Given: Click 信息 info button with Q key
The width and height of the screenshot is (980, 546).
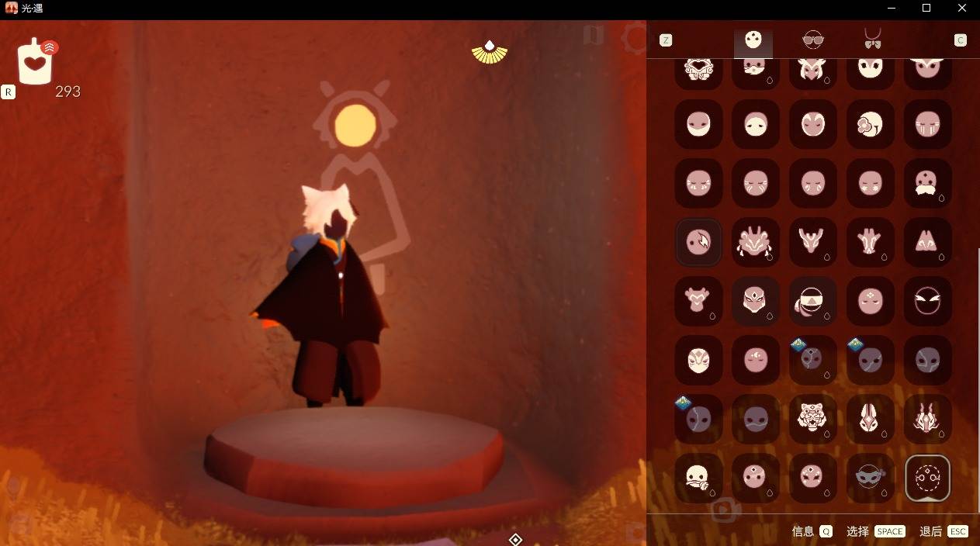Looking at the screenshot, I should tap(812, 531).
